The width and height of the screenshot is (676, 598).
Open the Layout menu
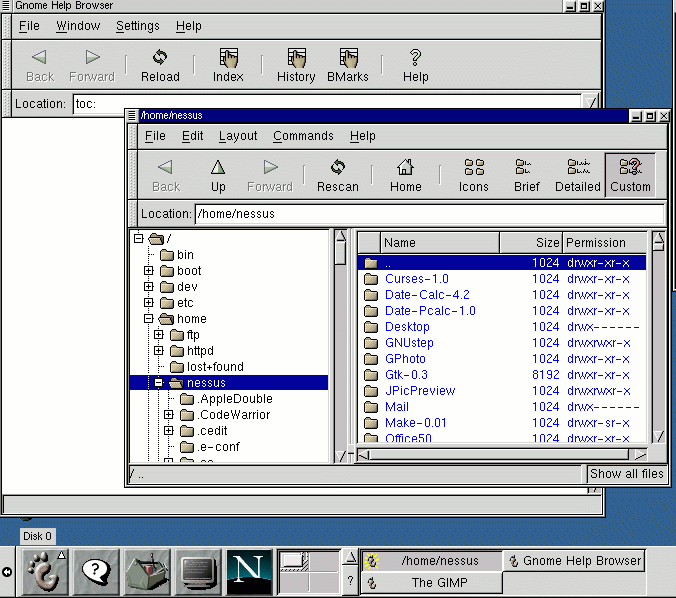[238, 136]
